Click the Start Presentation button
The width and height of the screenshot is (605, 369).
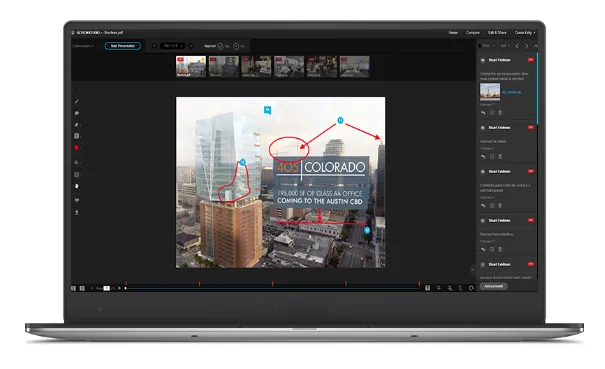click(123, 46)
